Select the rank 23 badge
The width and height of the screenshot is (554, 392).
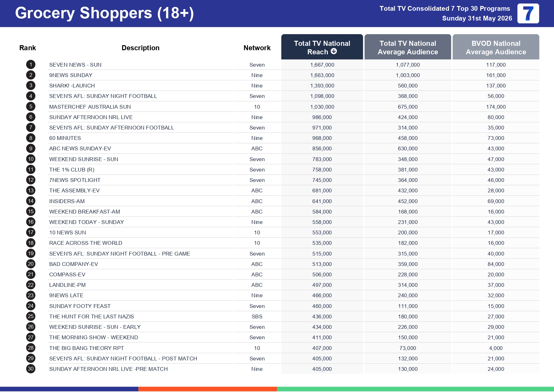click(x=31, y=295)
